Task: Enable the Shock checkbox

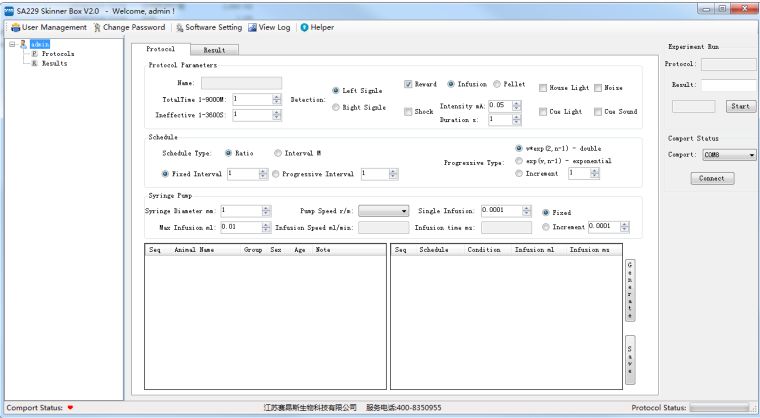Action: pos(408,112)
